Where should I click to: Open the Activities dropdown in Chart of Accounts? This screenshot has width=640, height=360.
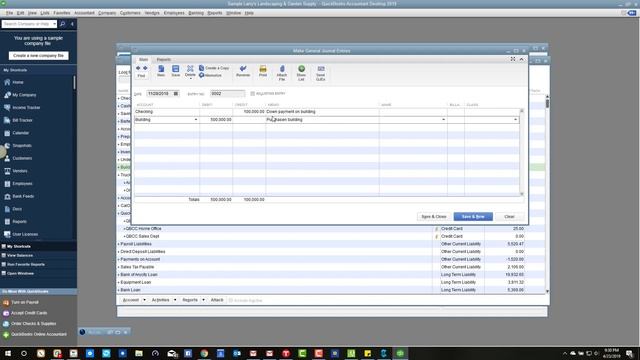(x=175, y=300)
